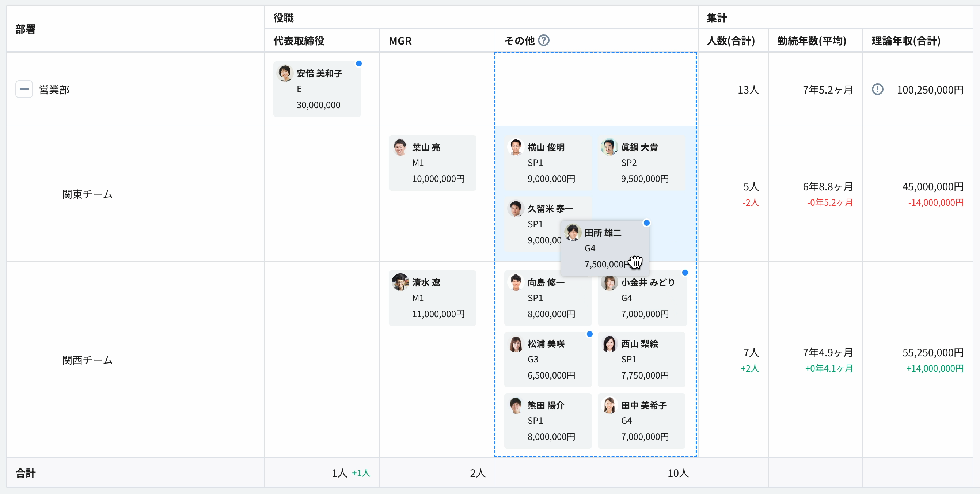The width and height of the screenshot is (980, 494).
Task: Click MGR column header
Action: click(400, 41)
